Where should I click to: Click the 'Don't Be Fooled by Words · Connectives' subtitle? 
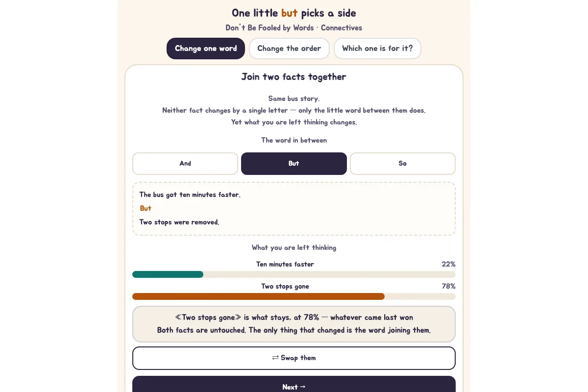pos(294,28)
